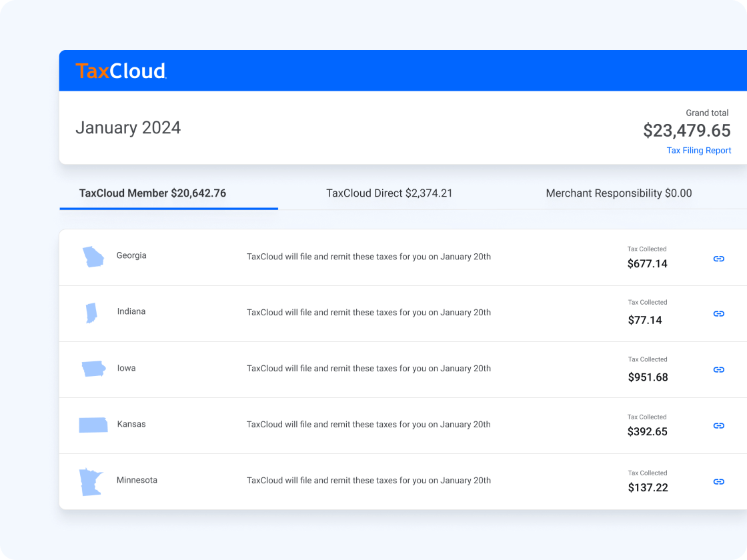Click the Georgia state map icon
Image resolution: width=747 pixels, height=560 pixels.
93,256
